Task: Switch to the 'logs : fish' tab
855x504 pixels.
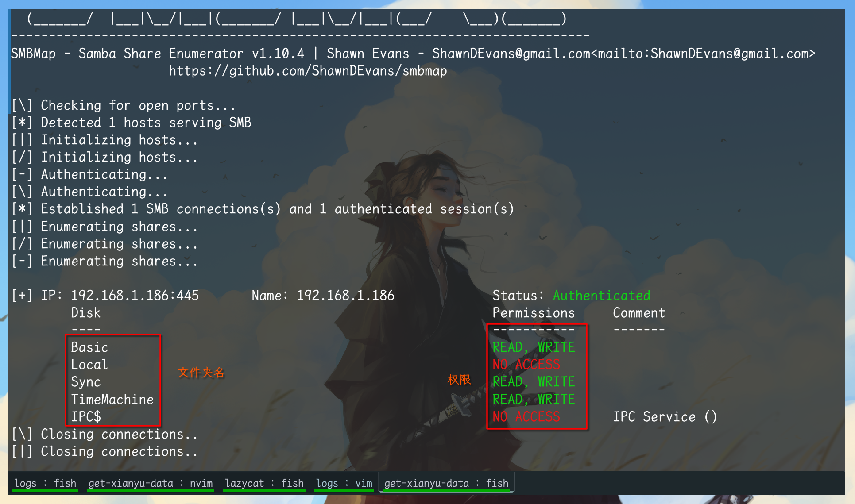Action: 45,483
